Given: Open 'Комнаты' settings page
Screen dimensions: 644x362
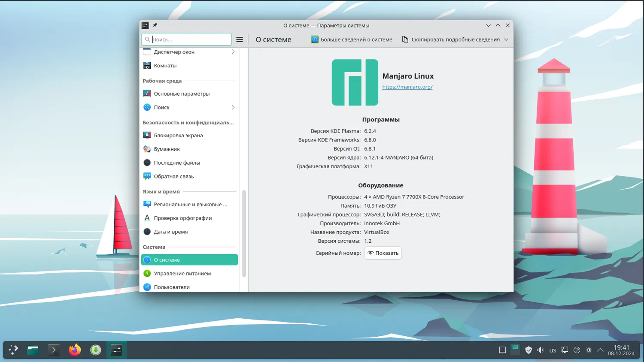Looking at the screenshot, I should (x=189, y=66).
